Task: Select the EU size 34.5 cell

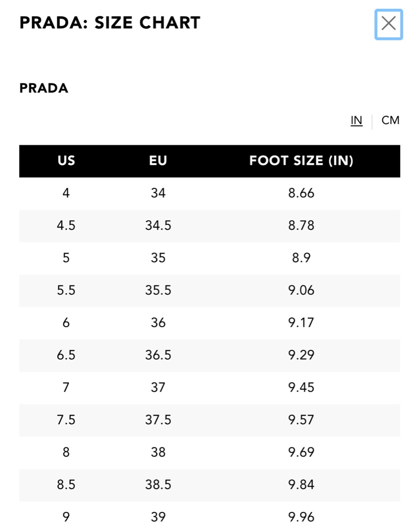Action: [x=158, y=226]
